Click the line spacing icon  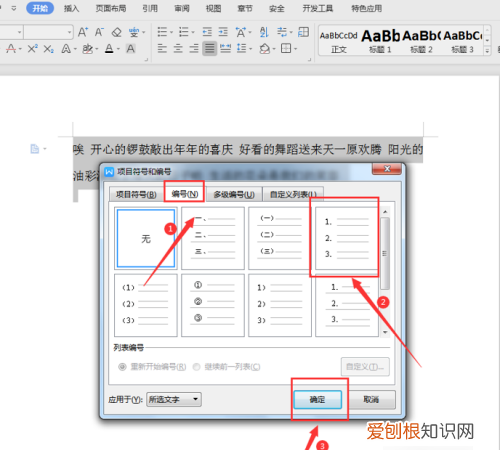(x=242, y=49)
